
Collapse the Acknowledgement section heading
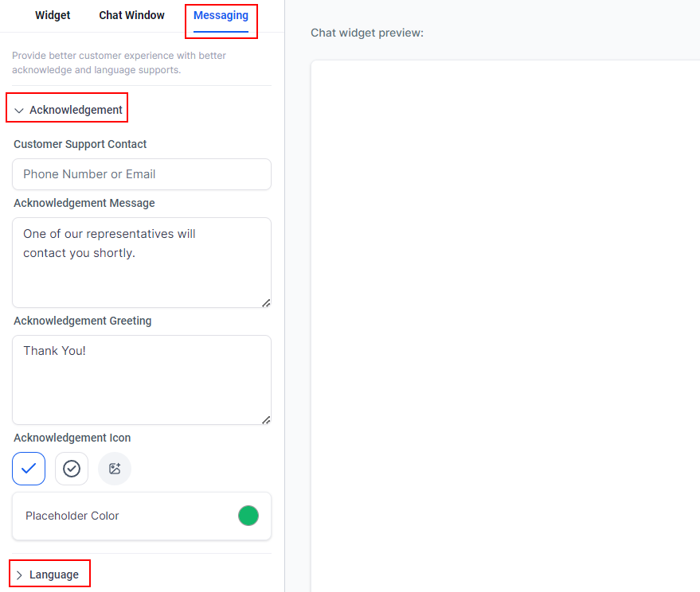(x=76, y=110)
